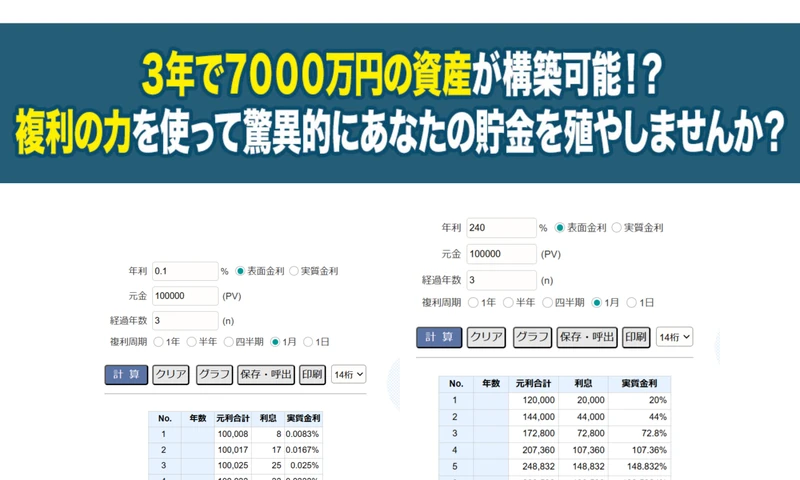Select 実質金利 radio in right calculator
800x480 pixels.
(617, 228)
